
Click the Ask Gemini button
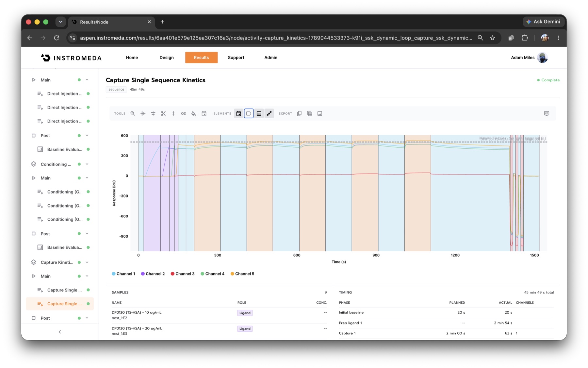pos(543,22)
